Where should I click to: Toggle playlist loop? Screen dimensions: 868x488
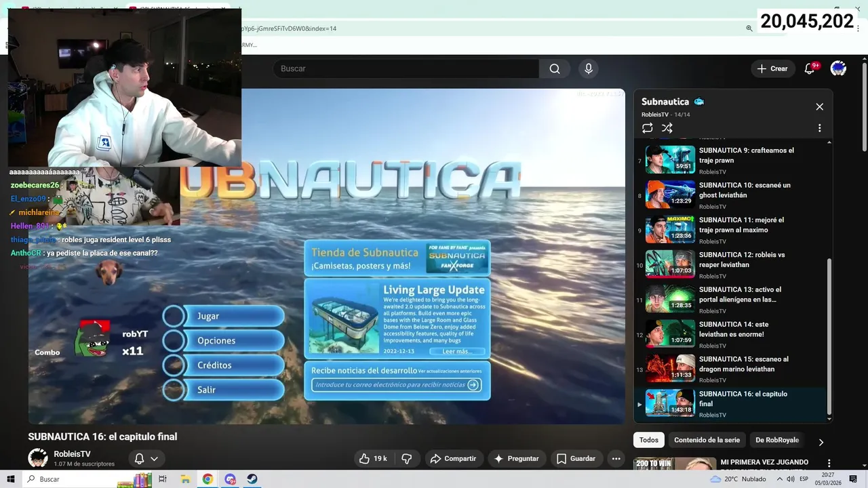[x=648, y=128]
